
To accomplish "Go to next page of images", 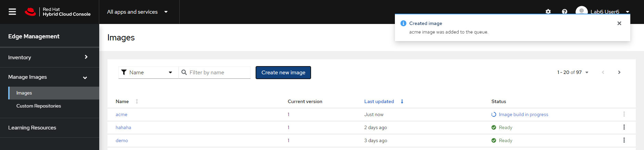I will tap(619, 72).
